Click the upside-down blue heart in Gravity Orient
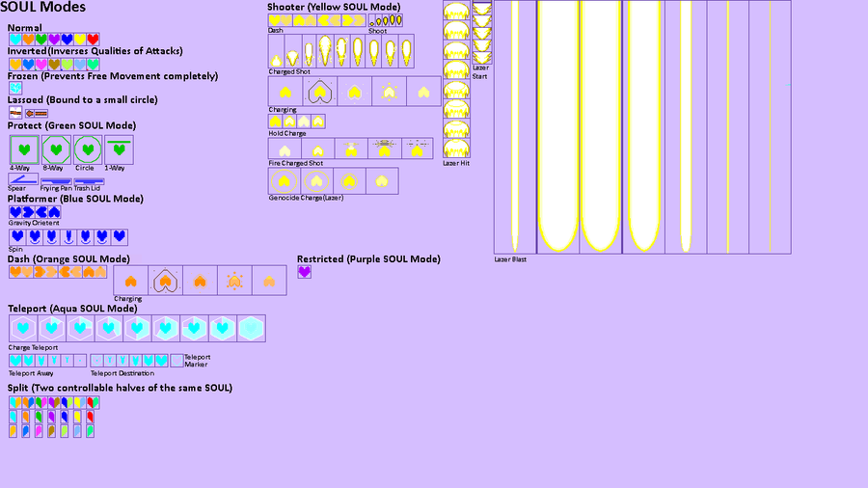This screenshot has height=488, width=868. 54,212
